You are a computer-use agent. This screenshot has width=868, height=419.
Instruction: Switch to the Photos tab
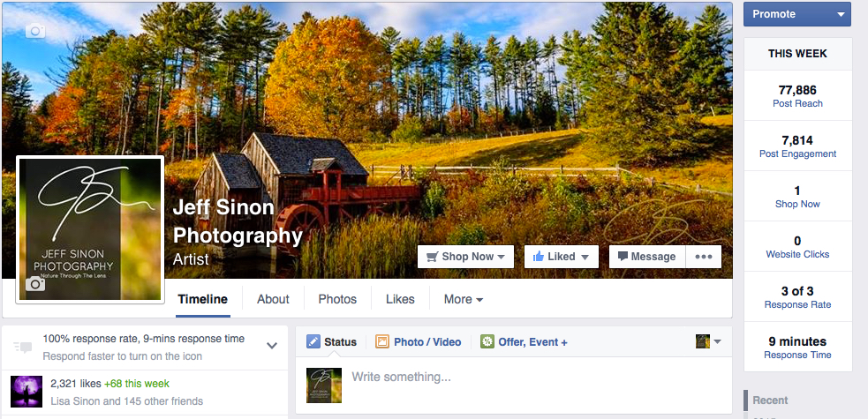337,299
